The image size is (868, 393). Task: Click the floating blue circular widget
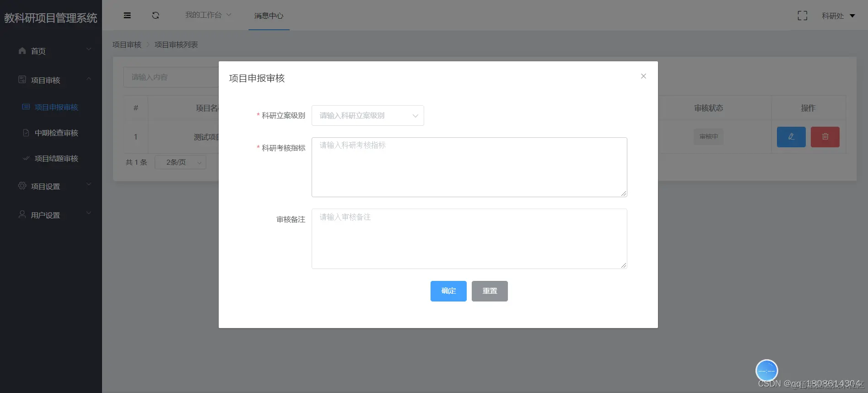[767, 371]
